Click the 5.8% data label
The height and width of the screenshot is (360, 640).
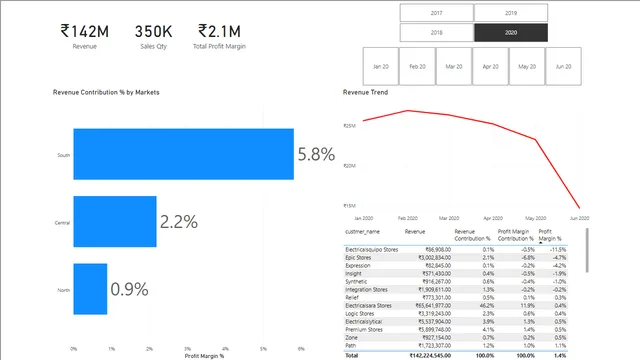[x=316, y=154]
